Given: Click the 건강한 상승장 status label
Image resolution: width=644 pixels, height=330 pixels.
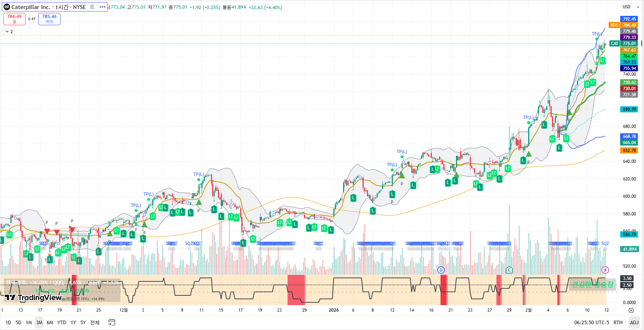Looking at the screenshot, I should click(x=592, y=284).
